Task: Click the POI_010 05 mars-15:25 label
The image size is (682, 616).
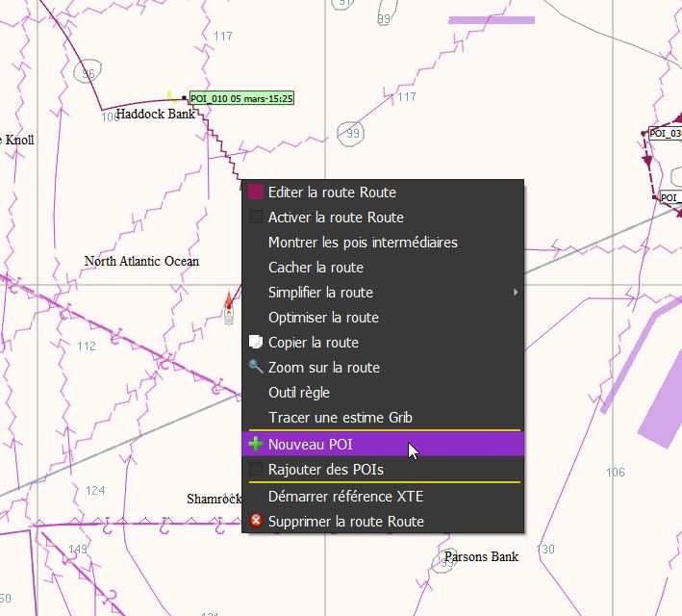Action: pyautogui.click(x=241, y=98)
